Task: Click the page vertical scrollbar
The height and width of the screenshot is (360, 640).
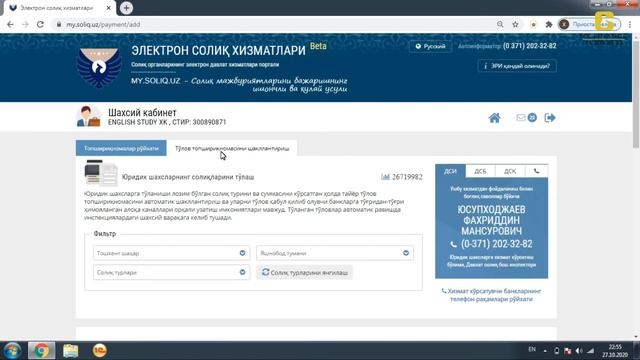Action: [x=636, y=94]
